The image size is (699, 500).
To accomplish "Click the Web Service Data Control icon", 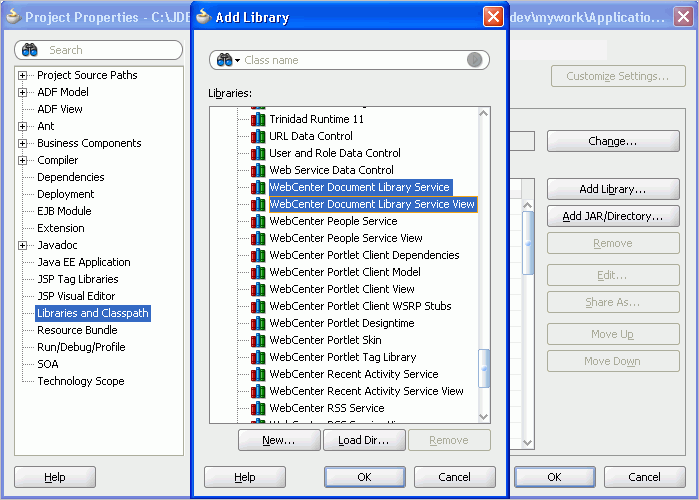I will [258, 170].
